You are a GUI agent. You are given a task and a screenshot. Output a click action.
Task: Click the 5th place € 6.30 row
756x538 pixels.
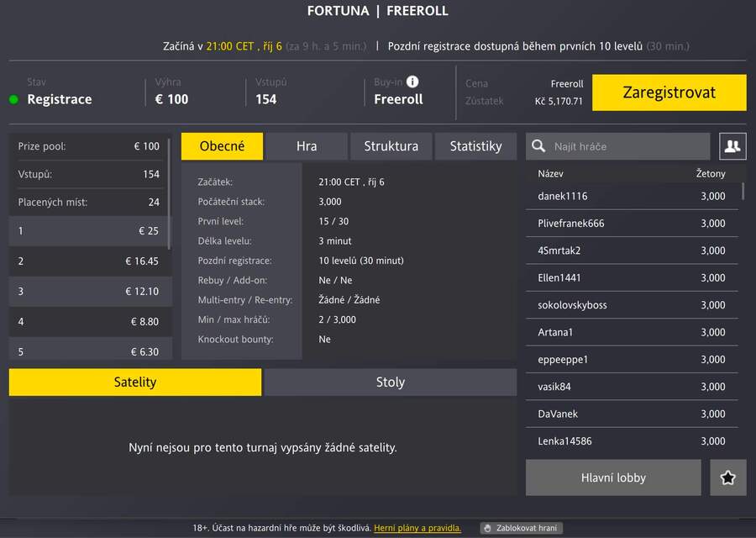tap(90, 350)
